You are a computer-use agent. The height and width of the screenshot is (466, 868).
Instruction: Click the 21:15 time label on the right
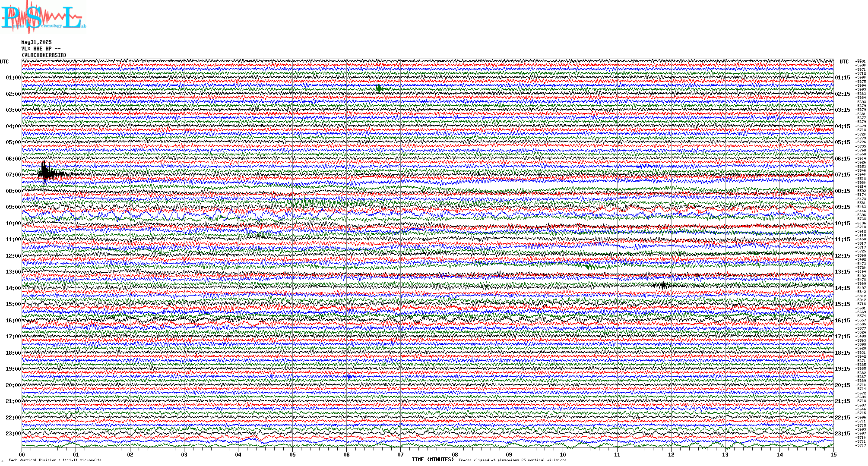coord(843,401)
